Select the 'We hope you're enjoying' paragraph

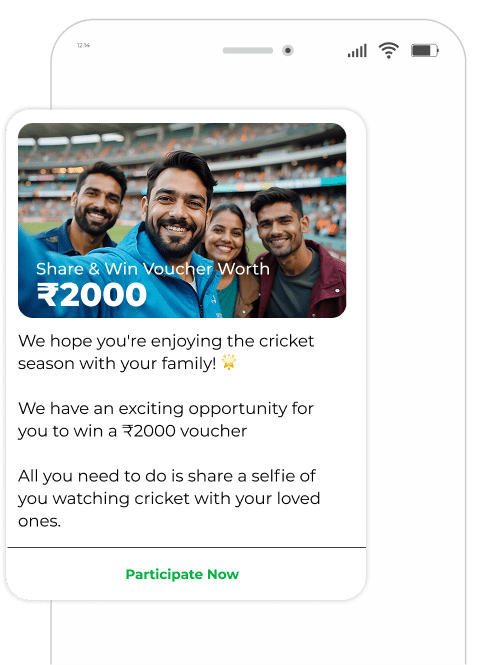(166, 352)
